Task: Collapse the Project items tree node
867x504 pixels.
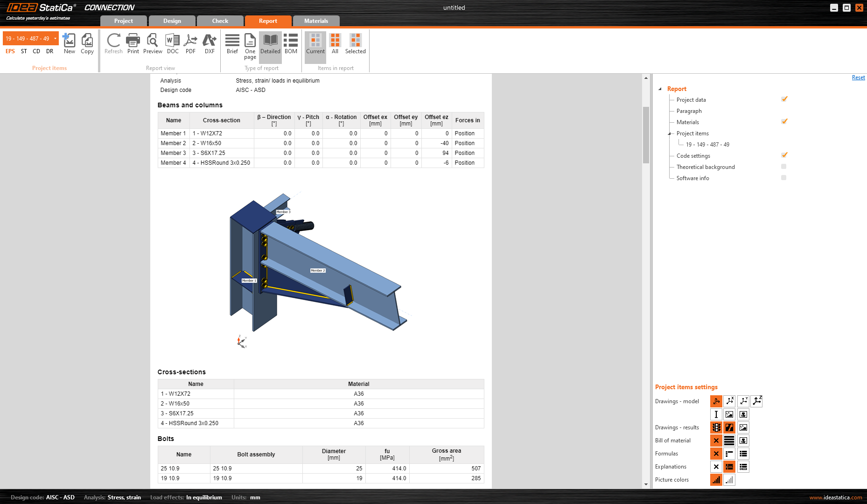Action: click(x=670, y=133)
